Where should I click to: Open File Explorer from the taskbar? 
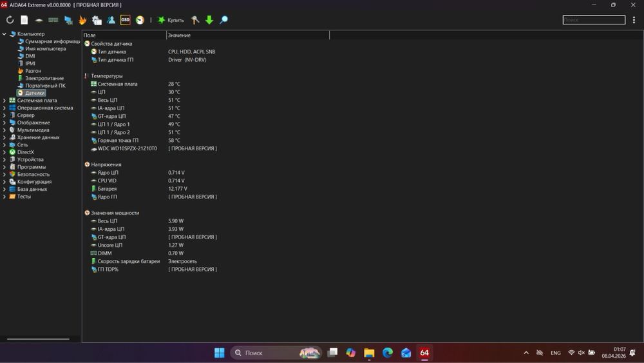(369, 353)
